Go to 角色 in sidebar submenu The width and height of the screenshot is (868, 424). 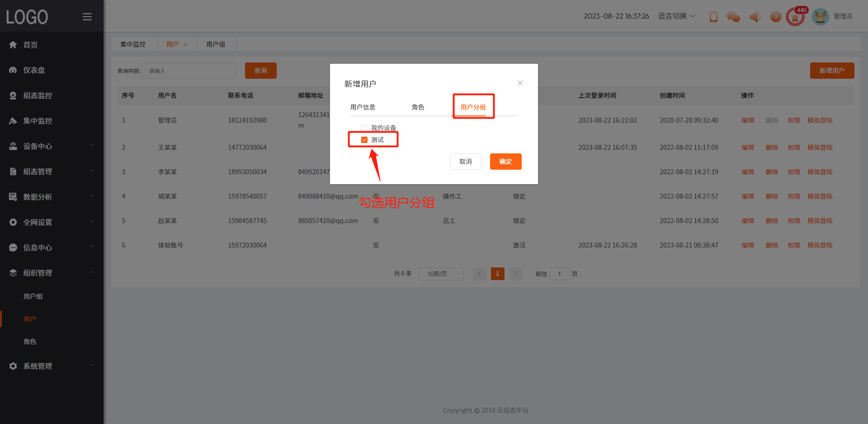coord(30,342)
